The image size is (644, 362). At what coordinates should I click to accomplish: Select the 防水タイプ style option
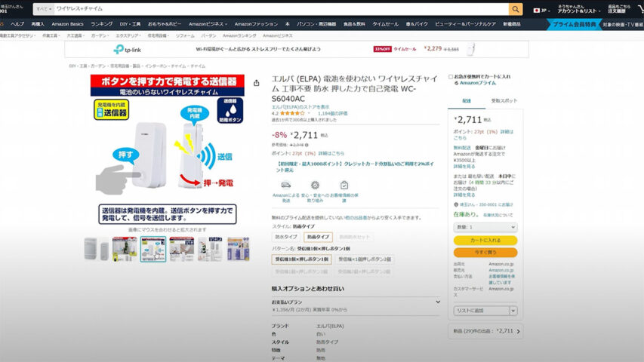[285, 237]
